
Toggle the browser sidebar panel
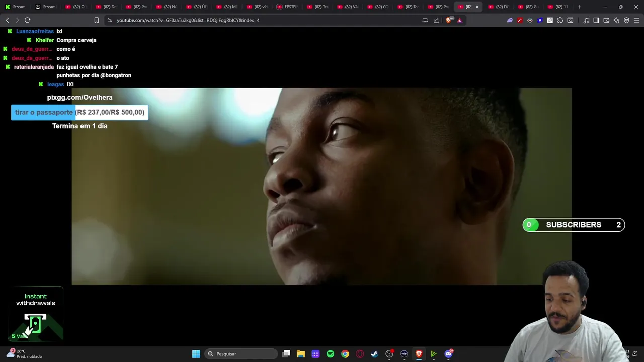(596, 20)
